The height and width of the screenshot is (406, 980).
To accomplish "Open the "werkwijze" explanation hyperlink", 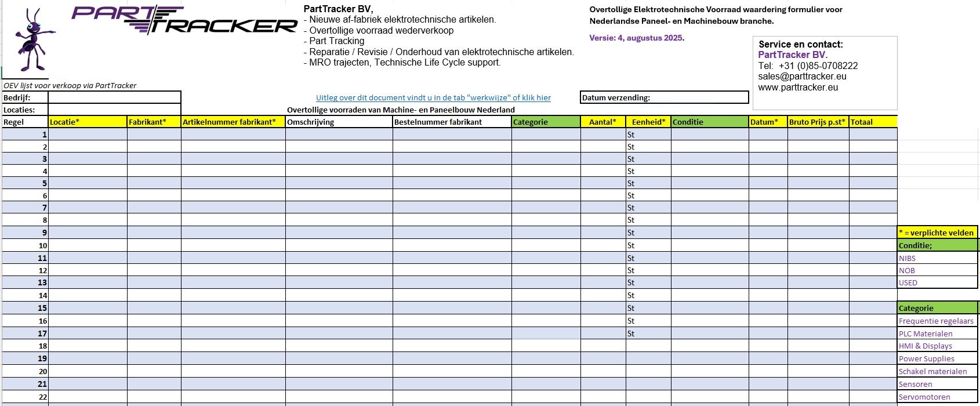I will 433,98.
